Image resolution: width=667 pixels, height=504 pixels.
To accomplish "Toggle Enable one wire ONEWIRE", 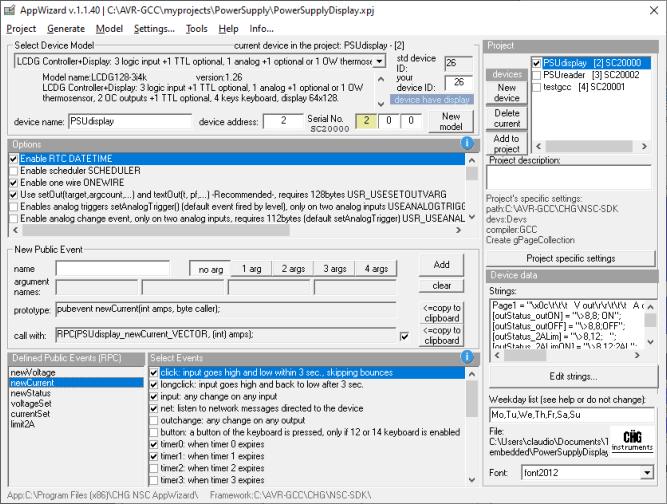I will click(x=14, y=182).
